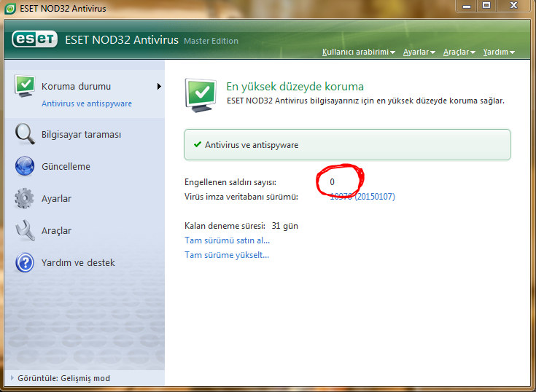Click the blocked attacks count value 0
The image size is (536, 392).
[332, 182]
